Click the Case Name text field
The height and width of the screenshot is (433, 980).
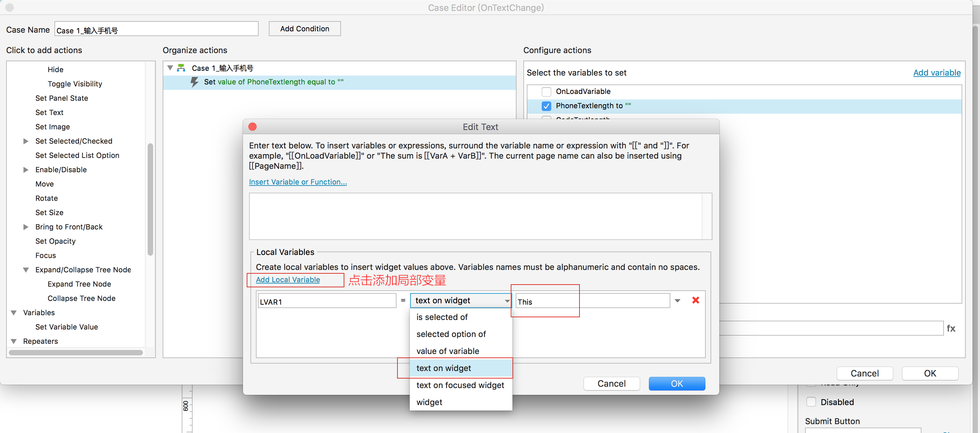156,30
